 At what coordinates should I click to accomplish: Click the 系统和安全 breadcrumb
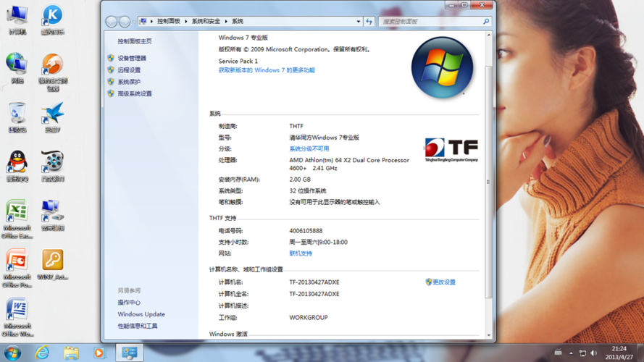(206, 21)
